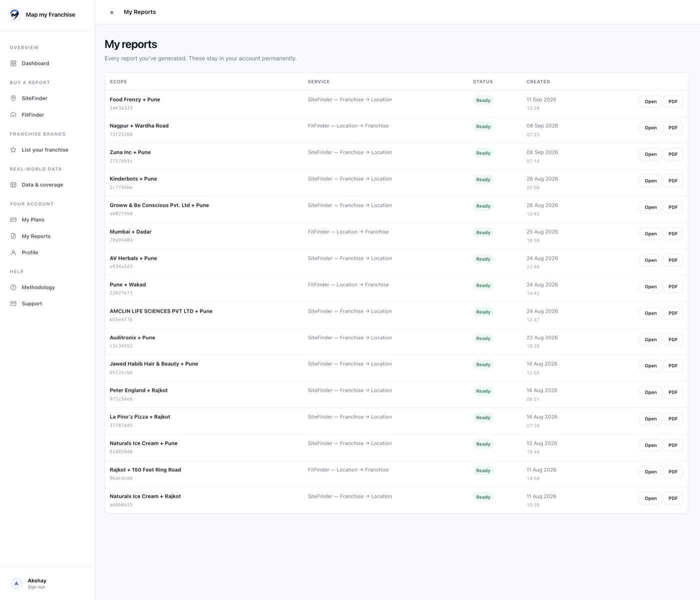Open the Mumbai + Dadar report

pos(650,234)
